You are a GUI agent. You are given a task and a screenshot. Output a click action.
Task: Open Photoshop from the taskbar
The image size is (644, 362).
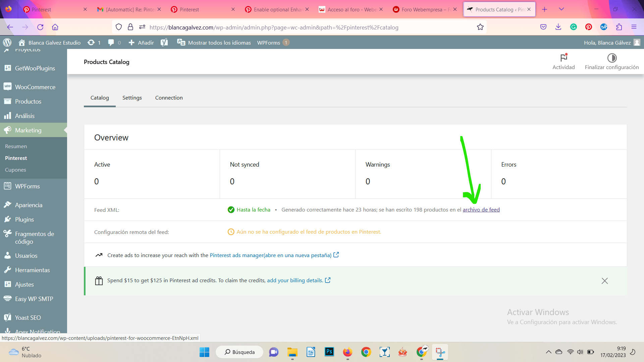(x=329, y=352)
